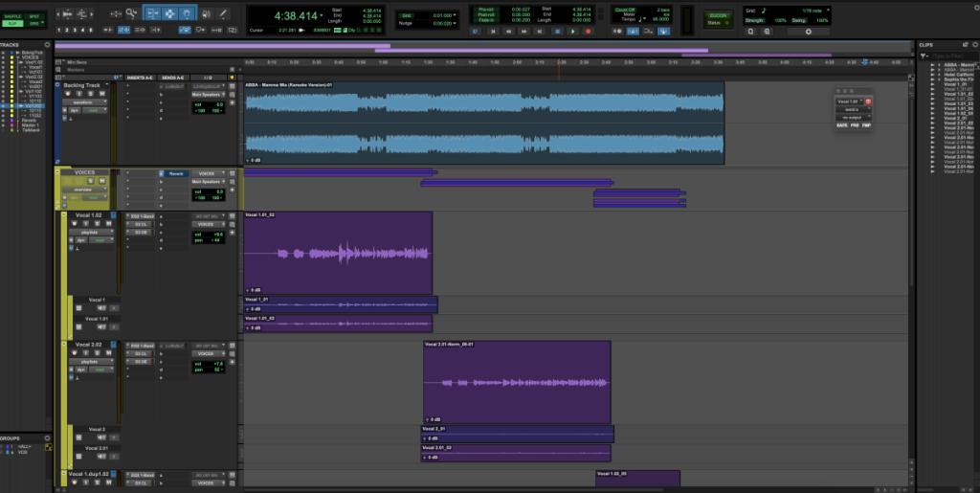This screenshot has width=980, height=493.
Task: Select Reverb track in Tracks list
Action: pyautogui.click(x=29, y=120)
